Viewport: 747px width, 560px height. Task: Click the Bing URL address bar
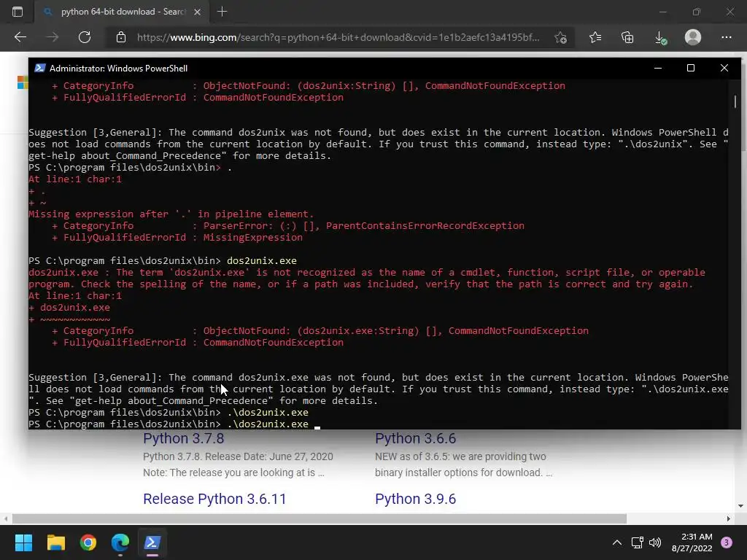(x=338, y=37)
